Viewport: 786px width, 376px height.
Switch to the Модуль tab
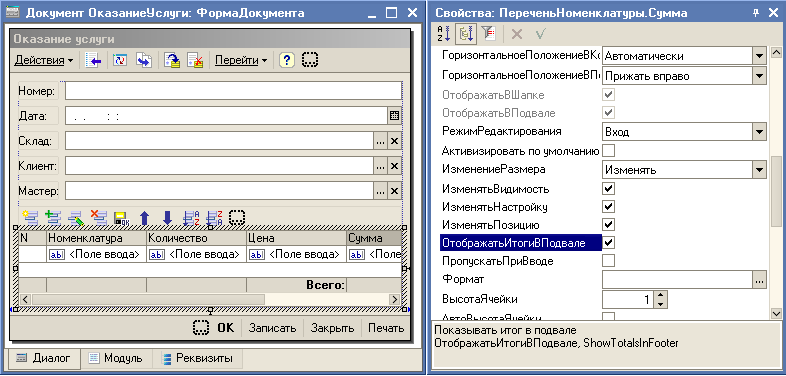tap(116, 358)
